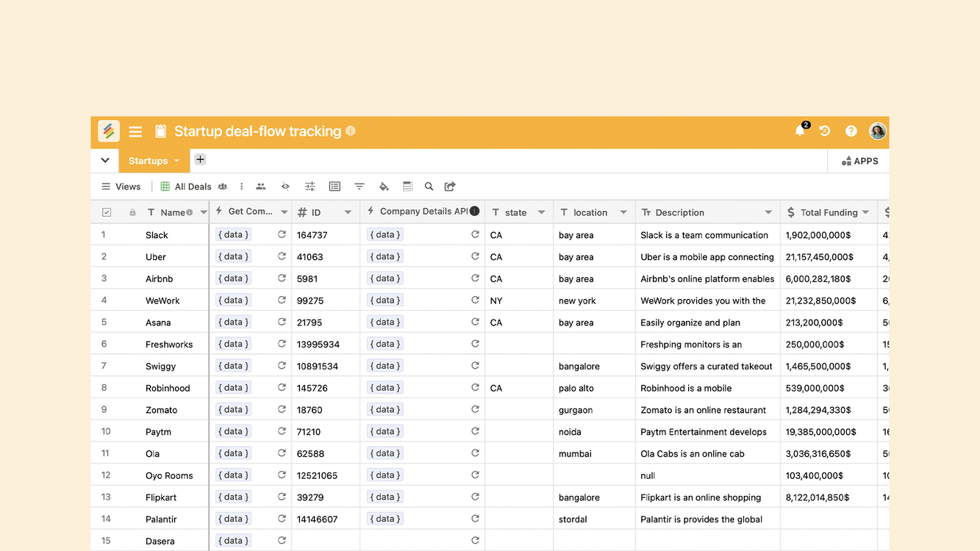Open the customize sliders icon
Screen dimensions: 980x551
(310, 187)
